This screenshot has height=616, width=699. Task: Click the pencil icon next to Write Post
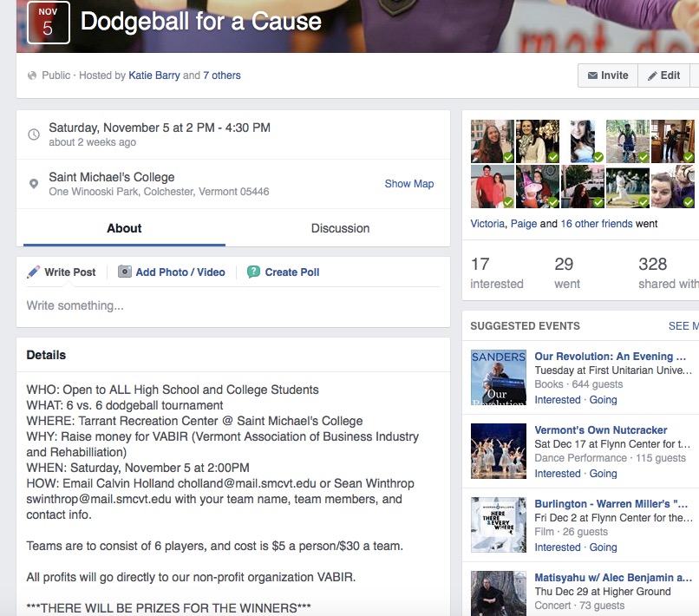point(34,272)
